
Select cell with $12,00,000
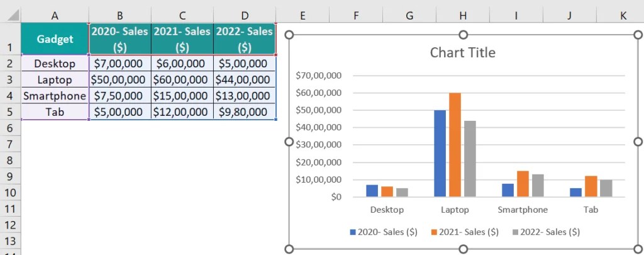182,111
